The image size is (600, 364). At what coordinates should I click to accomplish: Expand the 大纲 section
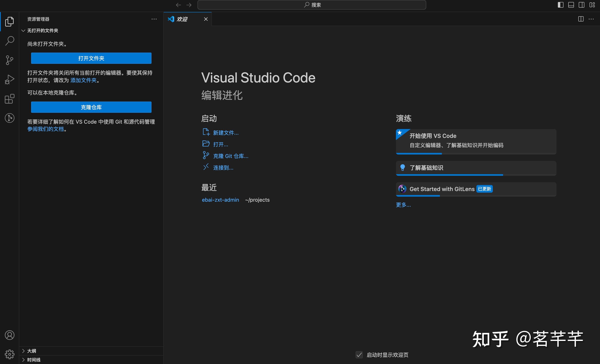91,351
